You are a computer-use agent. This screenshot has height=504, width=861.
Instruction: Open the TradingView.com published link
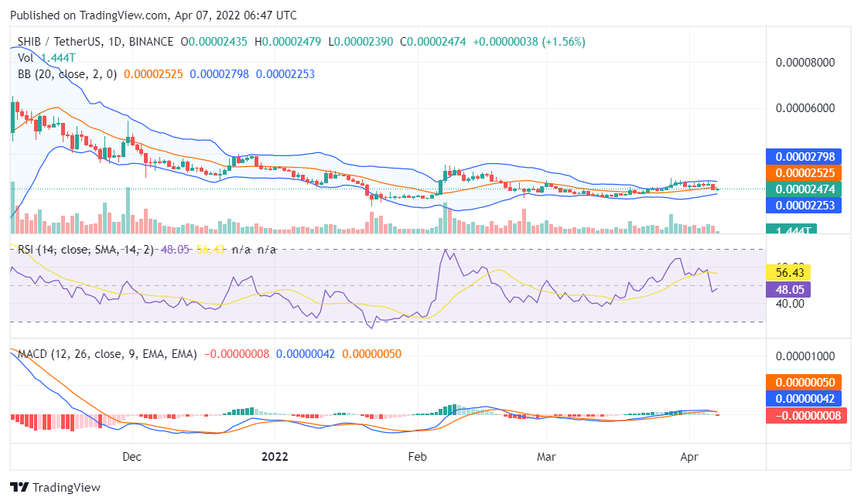124,15
